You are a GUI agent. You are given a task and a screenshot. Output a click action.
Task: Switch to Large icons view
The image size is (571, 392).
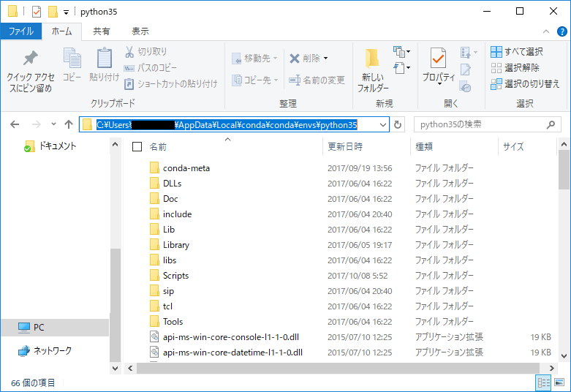pyautogui.click(x=559, y=382)
